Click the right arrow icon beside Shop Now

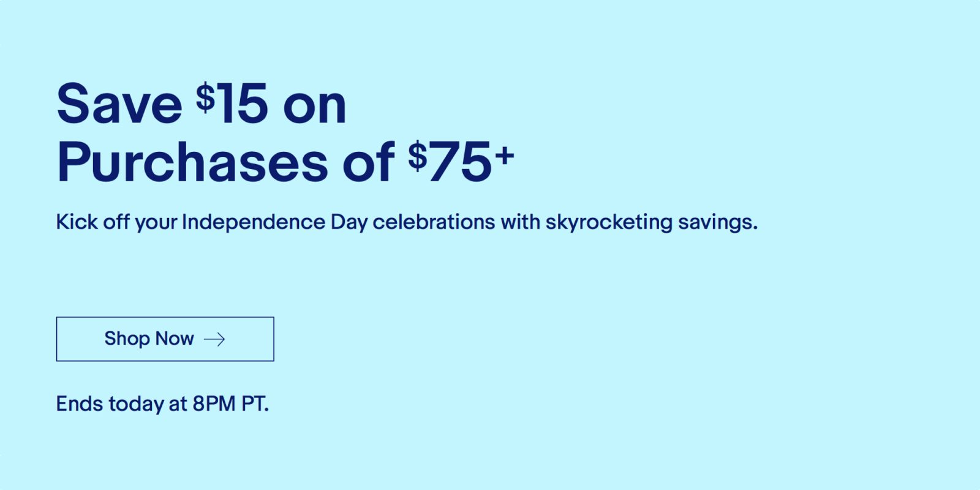pyautogui.click(x=214, y=339)
